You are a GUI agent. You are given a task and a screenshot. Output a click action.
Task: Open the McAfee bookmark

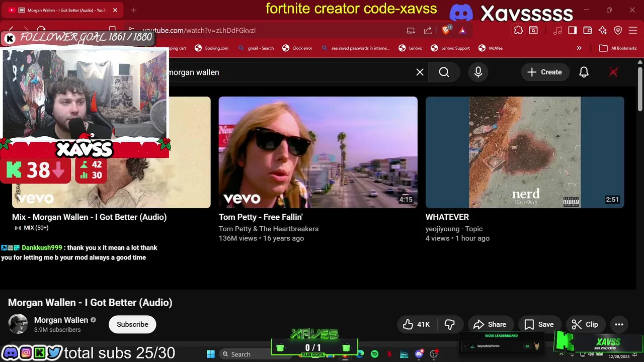pyautogui.click(x=490, y=48)
